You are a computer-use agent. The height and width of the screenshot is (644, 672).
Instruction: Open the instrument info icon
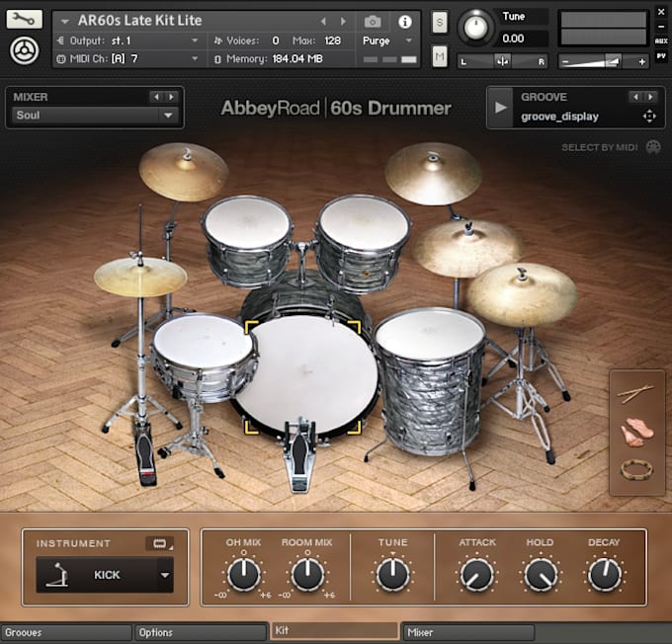(x=404, y=22)
